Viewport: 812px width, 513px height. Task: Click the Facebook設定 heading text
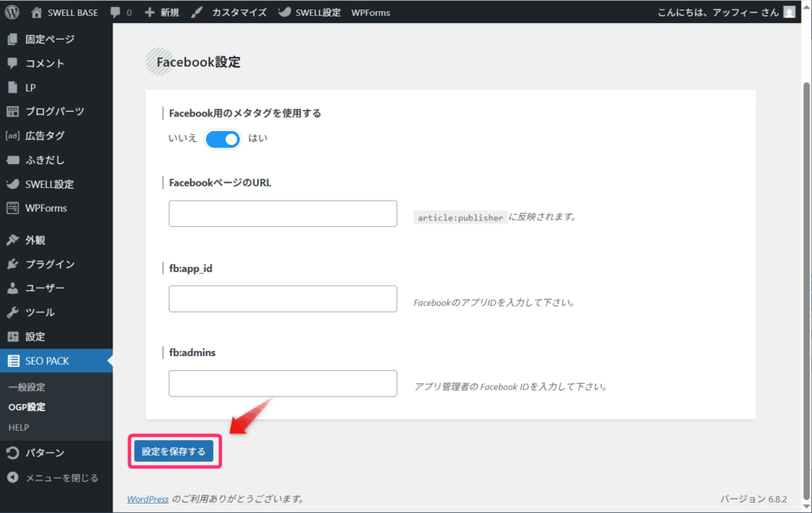click(199, 62)
